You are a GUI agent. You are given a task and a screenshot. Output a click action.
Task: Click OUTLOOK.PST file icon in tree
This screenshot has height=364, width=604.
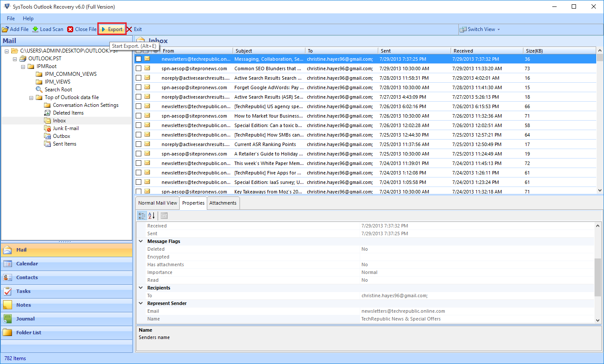click(23, 59)
